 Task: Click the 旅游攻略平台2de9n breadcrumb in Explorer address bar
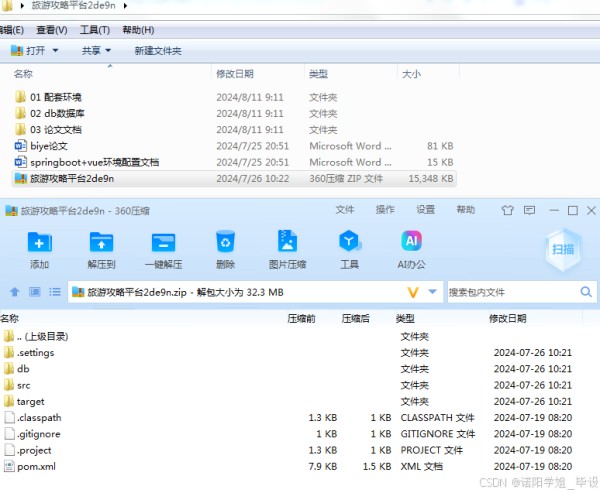pyautogui.click(x=73, y=6)
